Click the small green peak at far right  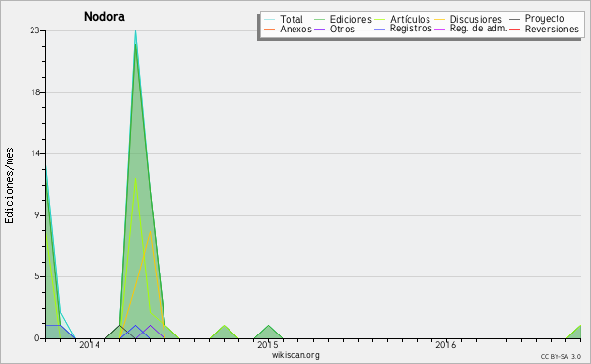coord(575,332)
